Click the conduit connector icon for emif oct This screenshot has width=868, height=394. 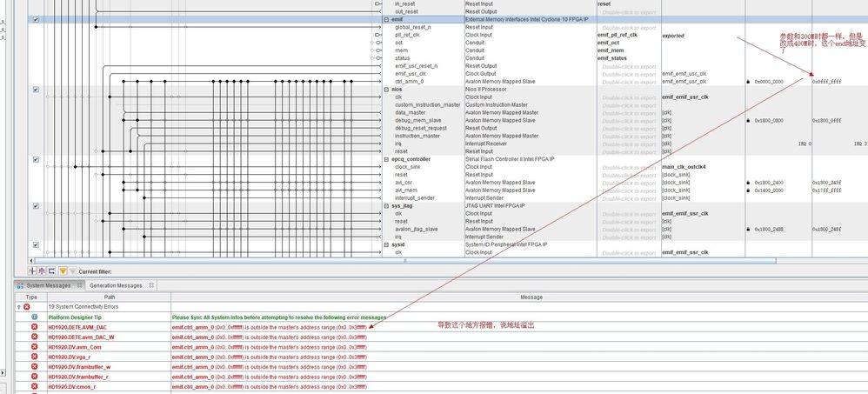[378, 43]
